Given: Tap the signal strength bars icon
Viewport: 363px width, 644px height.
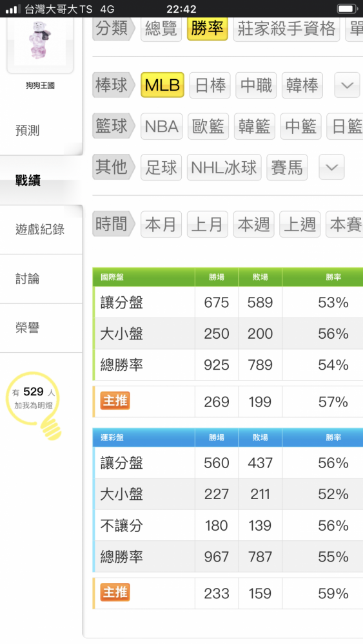Looking at the screenshot, I should point(13,9).
